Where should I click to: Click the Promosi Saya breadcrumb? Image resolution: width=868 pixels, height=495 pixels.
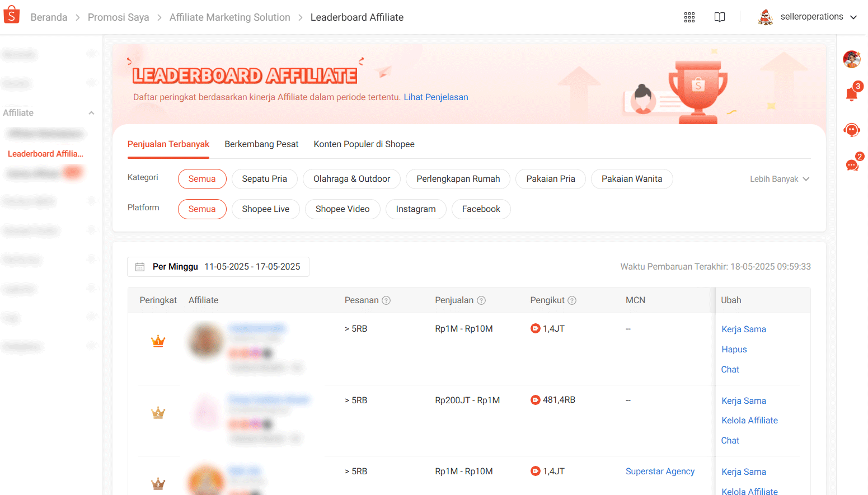click(x=118, y=17)
